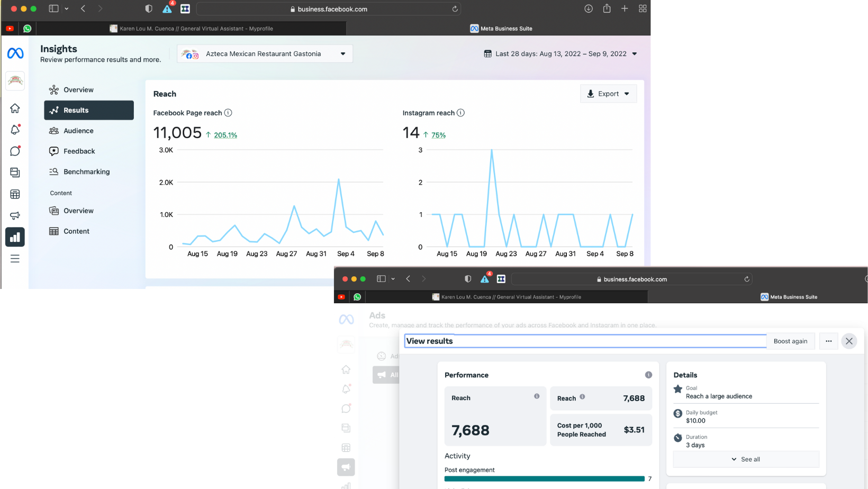Open hamburger menu in Insights left rail
868x489 pixels.
(x=15, y=259)
